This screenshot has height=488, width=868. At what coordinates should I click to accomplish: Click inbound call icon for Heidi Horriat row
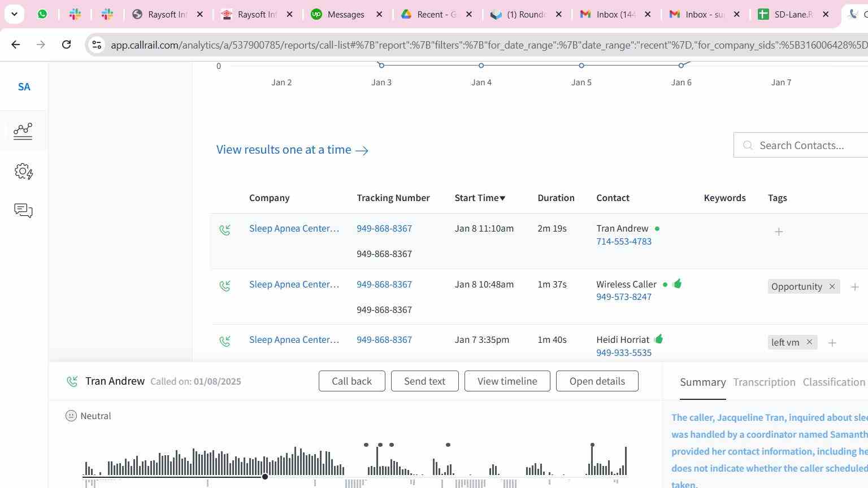click(x=225, y=341)
